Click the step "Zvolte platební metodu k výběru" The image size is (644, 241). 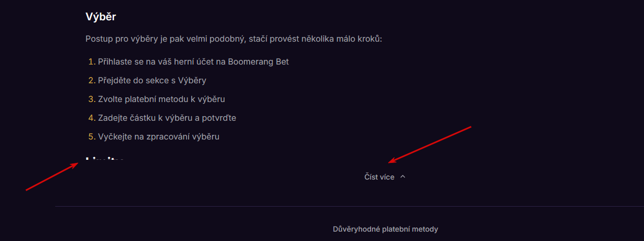[162, 99]
